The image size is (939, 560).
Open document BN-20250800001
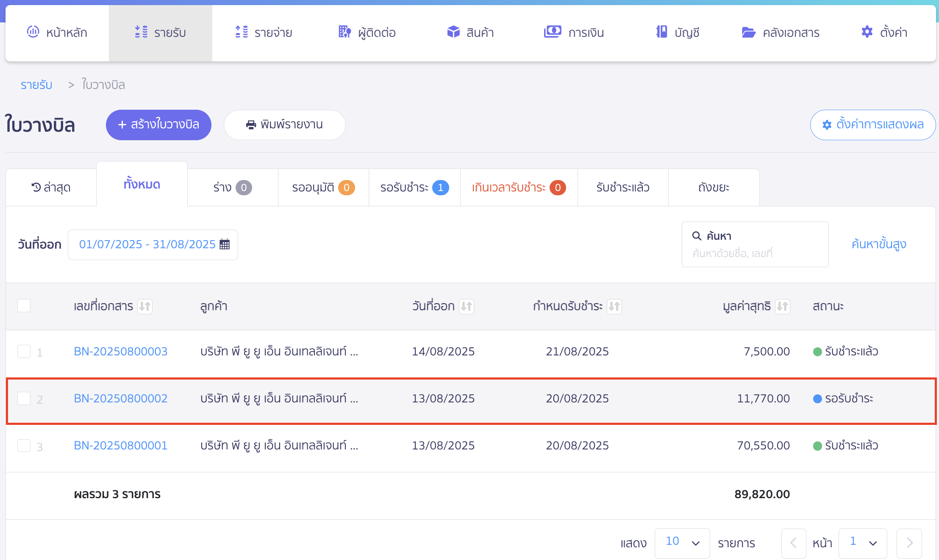tap(121, 446)
